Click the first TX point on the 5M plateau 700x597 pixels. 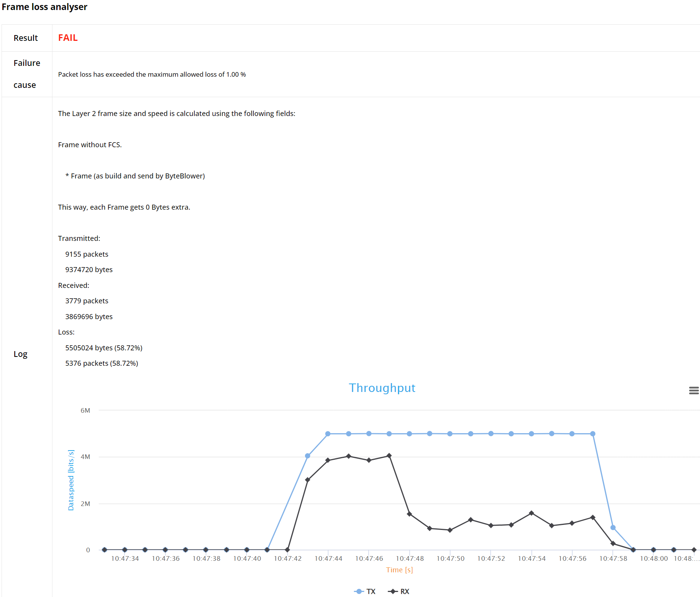tap(328, 434)
